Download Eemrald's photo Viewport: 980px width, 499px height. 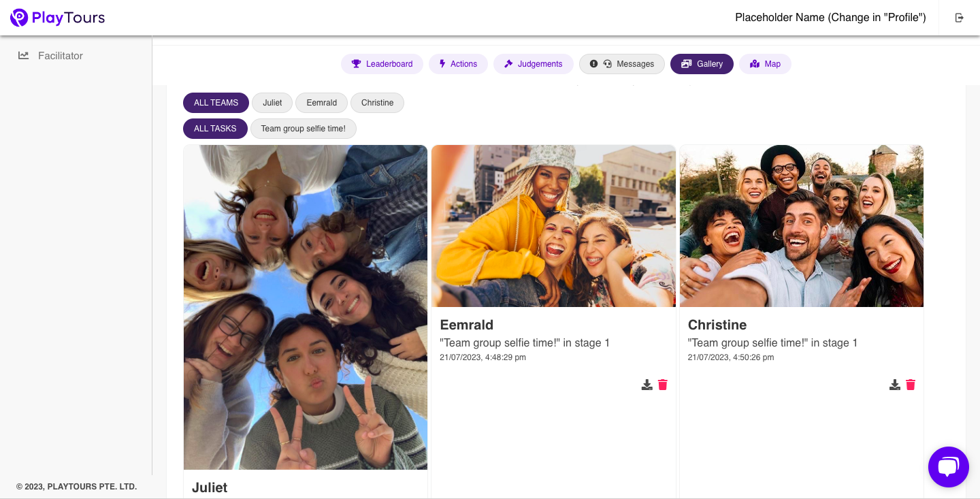647,385
